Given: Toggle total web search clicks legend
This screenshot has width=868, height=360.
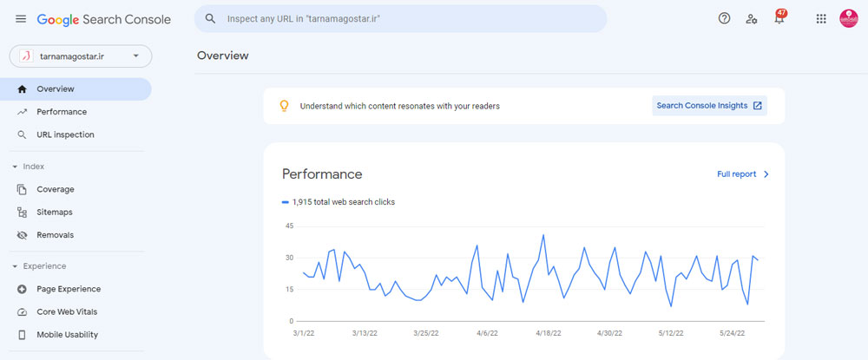Looking at the screenshot, I should pyautogui.click(x=339, y=202).
